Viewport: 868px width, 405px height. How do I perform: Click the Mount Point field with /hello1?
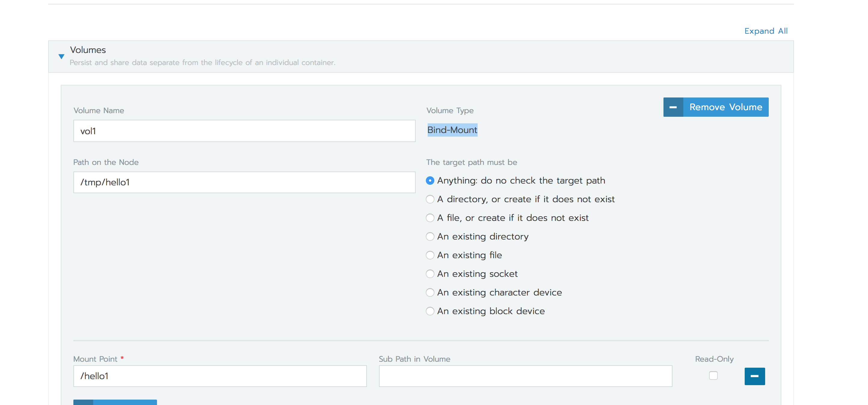pos(220,376)
